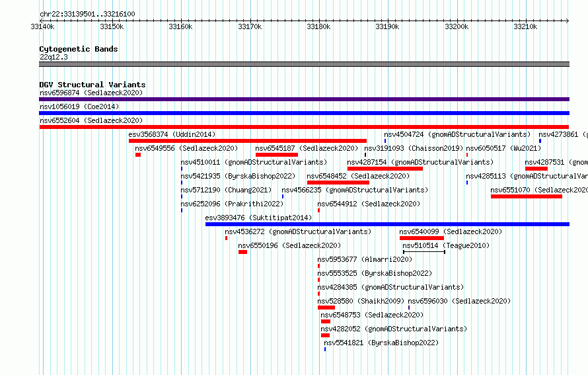
Task: Select the dark purple nsv6596874 variant bar
Action: click(304, 99)
